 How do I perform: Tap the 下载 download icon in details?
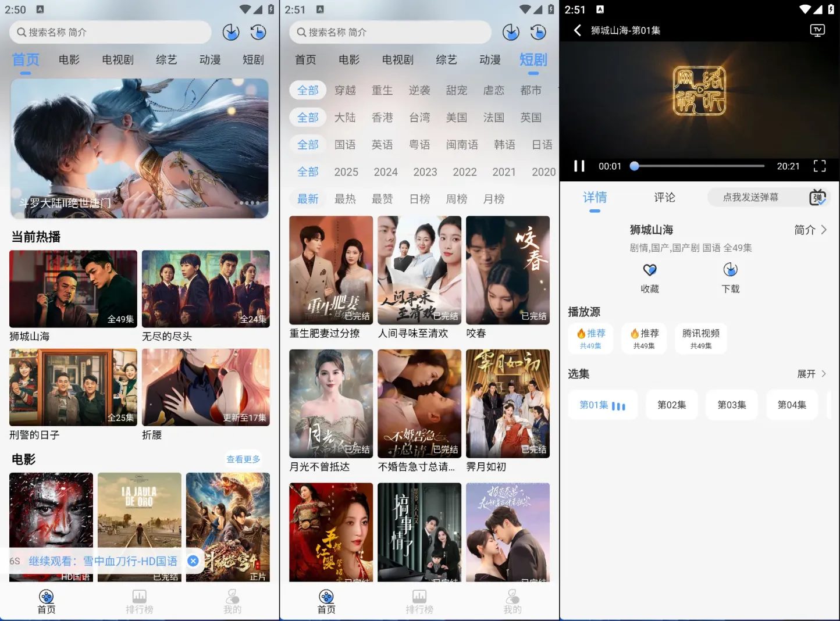click(x=730, y=270)
